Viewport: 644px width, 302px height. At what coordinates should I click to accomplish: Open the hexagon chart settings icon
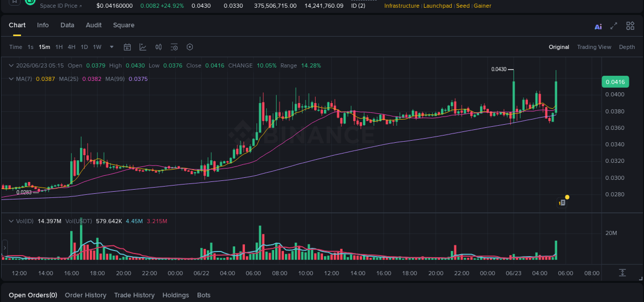pyautogui.click(x=190, y=47)
